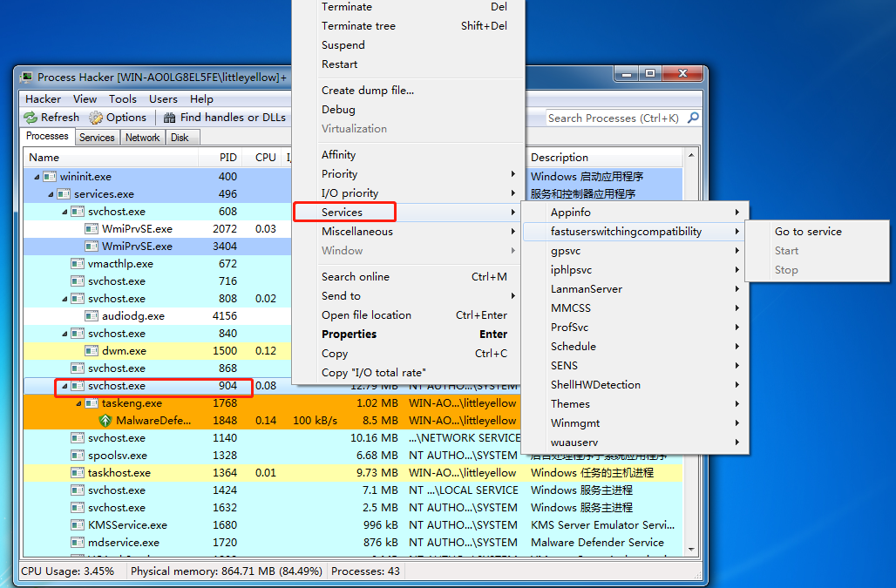
Task: Click the MalwareDefender shield icon
Action: (105, 421)
